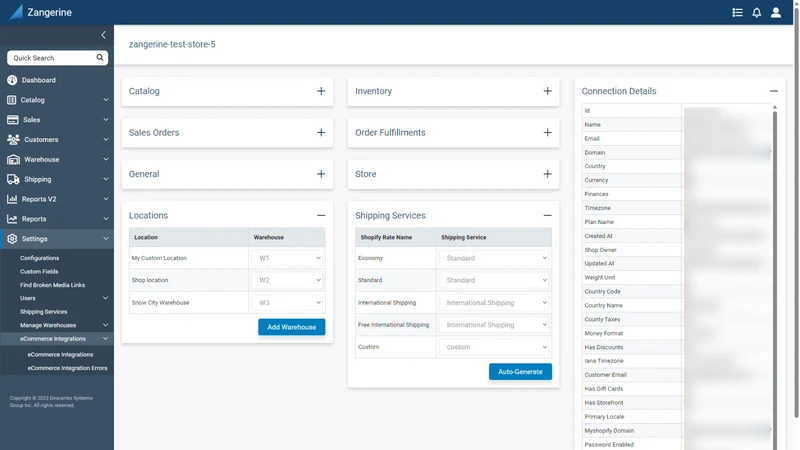
Task: Click the Add Warehouse button
Action: click(x=291, y=327)
